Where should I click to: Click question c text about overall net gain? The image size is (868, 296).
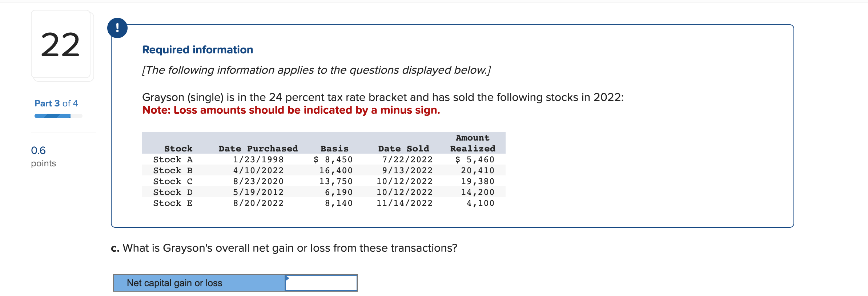coord(284,248)
